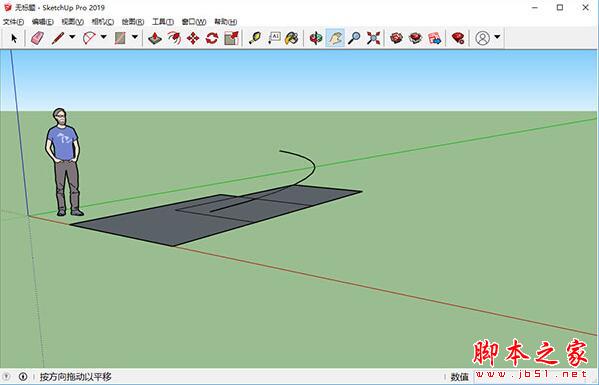Click the question mark icon in status bar
599x385 pixels.
pyautogui.click(x=6, y=377)
